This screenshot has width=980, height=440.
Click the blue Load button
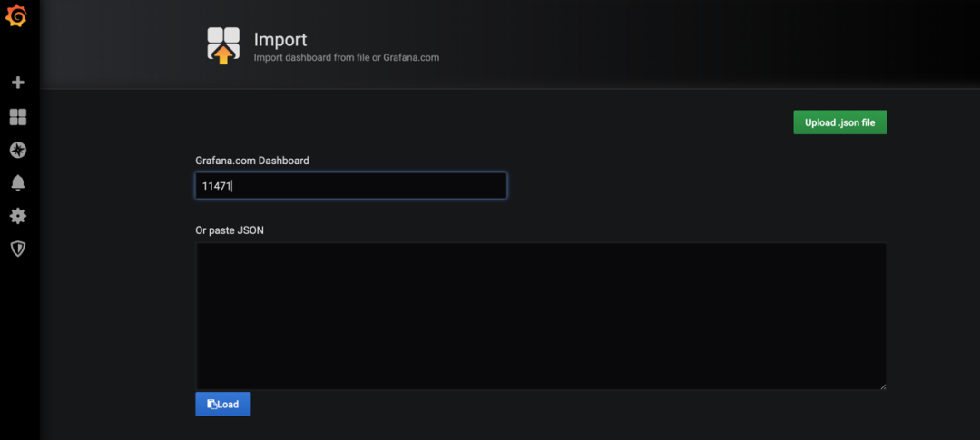(223, 405)
